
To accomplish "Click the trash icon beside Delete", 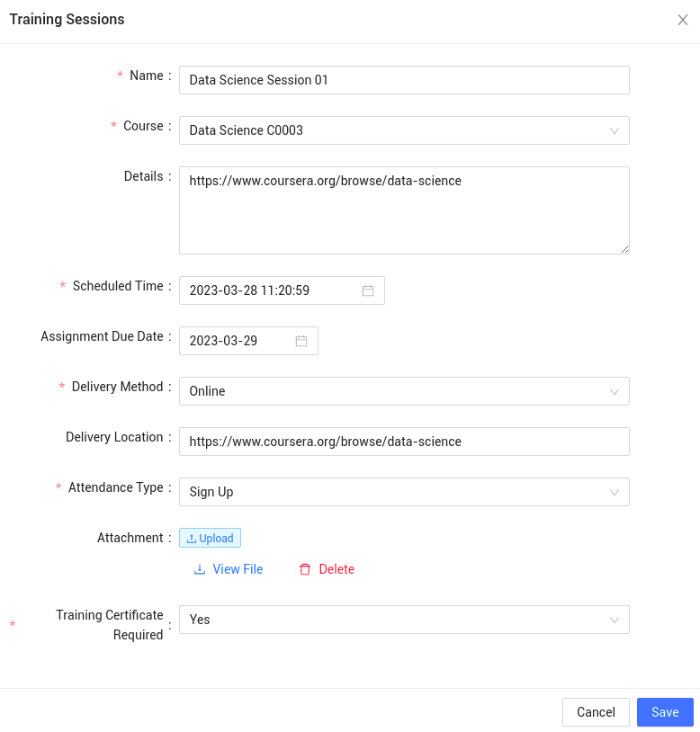I will coord(305,569).
